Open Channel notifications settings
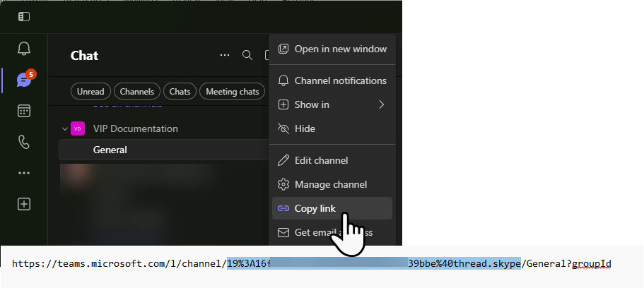644x288 pixels. tap(332, 80)
